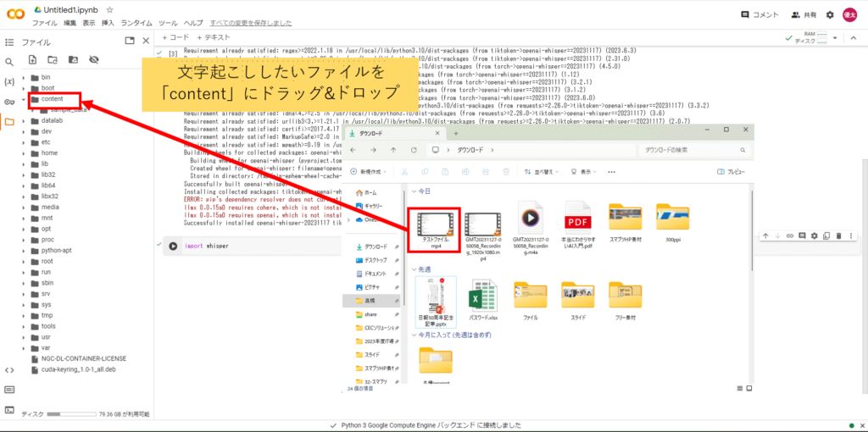Screen dimensions: 868x432
Task: Open the code snippets icon in sidebar
Action: pyautogui.click(x=9, y=370)
